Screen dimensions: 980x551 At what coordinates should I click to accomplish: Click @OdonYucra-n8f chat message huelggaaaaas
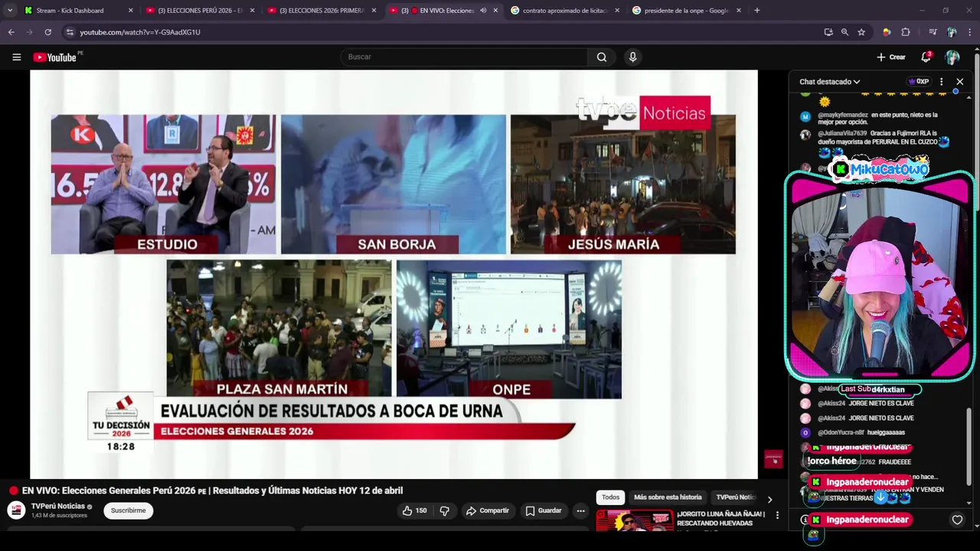861,432
